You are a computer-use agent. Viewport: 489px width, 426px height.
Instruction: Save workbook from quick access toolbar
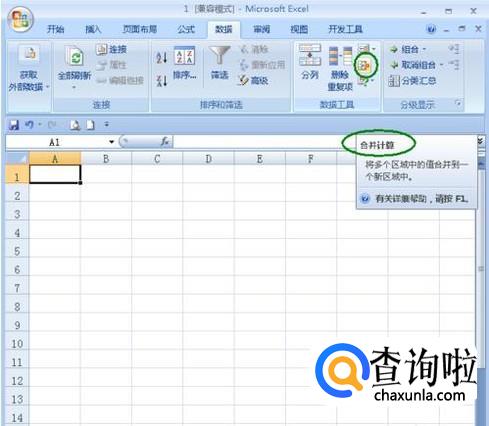(x=14, y=125)
